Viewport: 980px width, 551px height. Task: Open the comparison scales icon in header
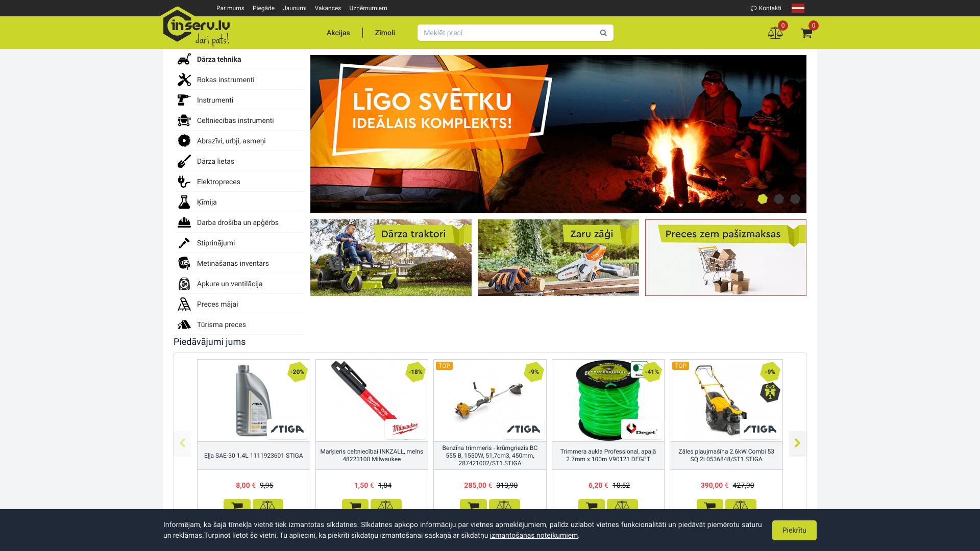pos(776,32)
